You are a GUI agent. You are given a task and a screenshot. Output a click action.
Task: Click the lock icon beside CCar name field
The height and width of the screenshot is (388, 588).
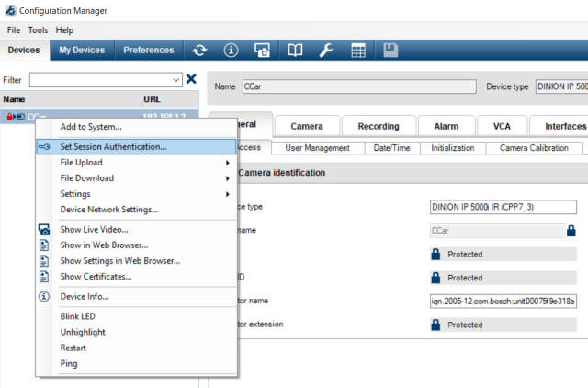pos(571,230)
